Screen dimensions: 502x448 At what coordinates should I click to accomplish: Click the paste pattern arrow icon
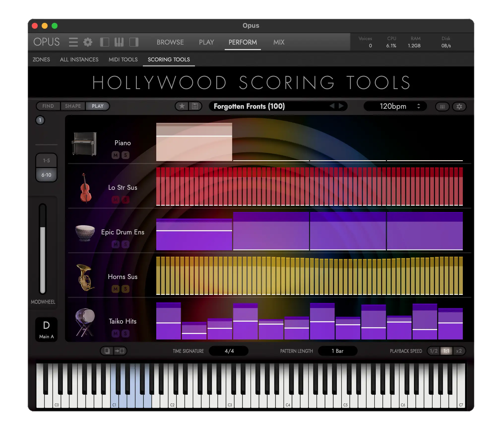coord(120,351)
